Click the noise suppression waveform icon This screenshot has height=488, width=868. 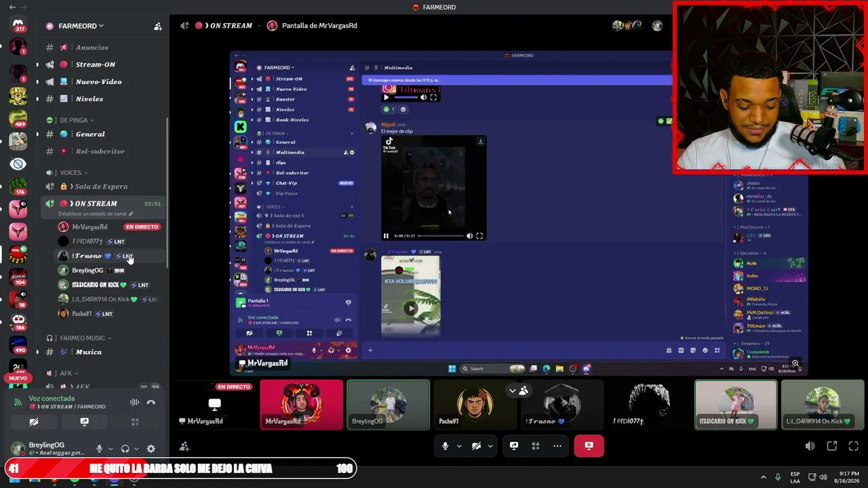[134, 403]
